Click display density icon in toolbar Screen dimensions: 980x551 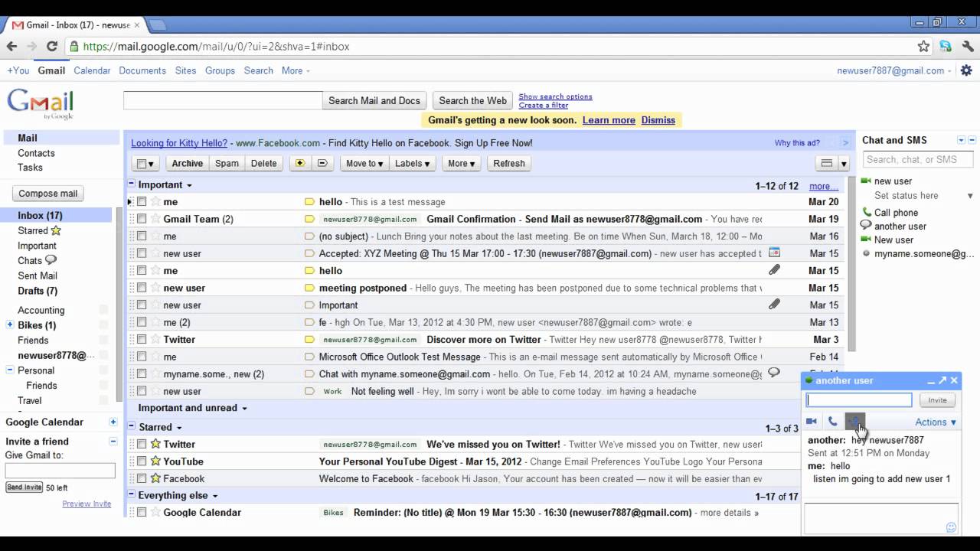tap(826, 163)
